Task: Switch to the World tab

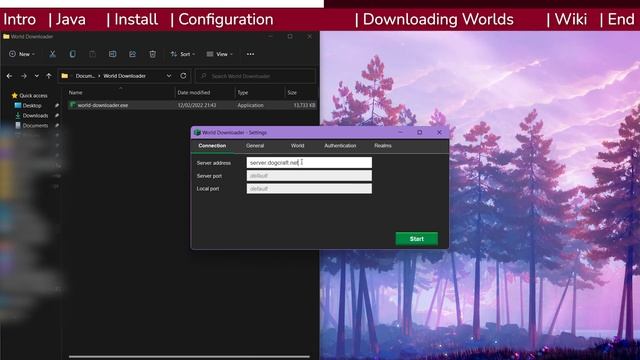Action: pos(297,146)
